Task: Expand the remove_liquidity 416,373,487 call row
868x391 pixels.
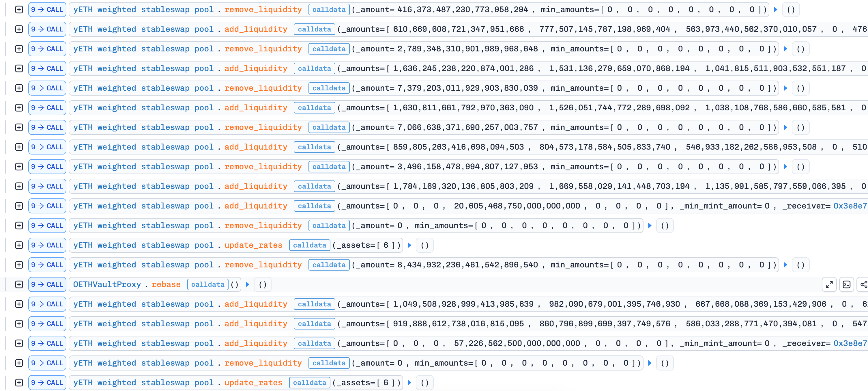Action: coord(19,10)
